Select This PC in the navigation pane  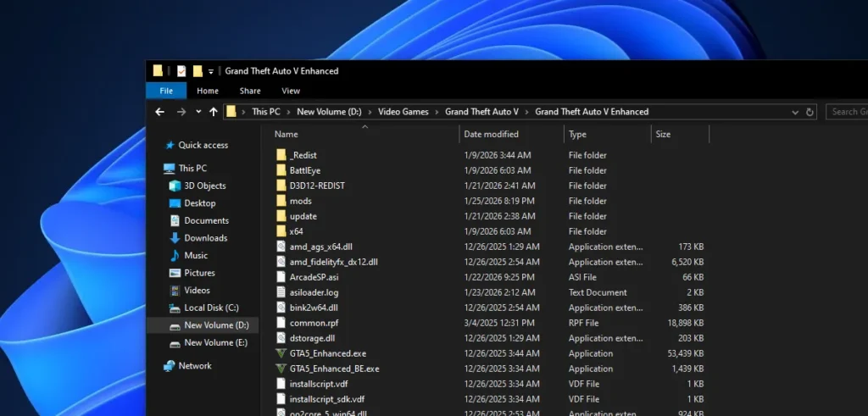(192, 168)
